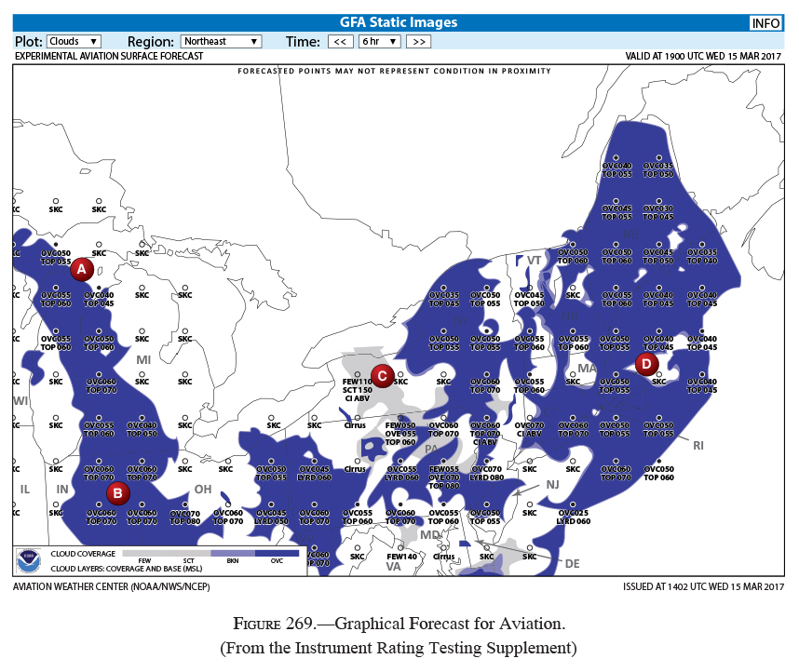
Task: Click the FEW140 forecast point near VA
Action: coord(400,556)
